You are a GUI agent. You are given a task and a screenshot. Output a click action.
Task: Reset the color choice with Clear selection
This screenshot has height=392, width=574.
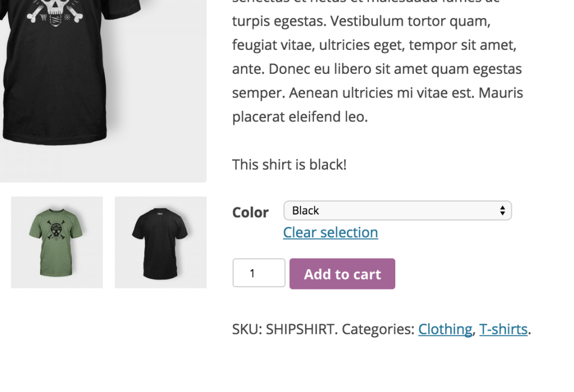tap(330, 232)
